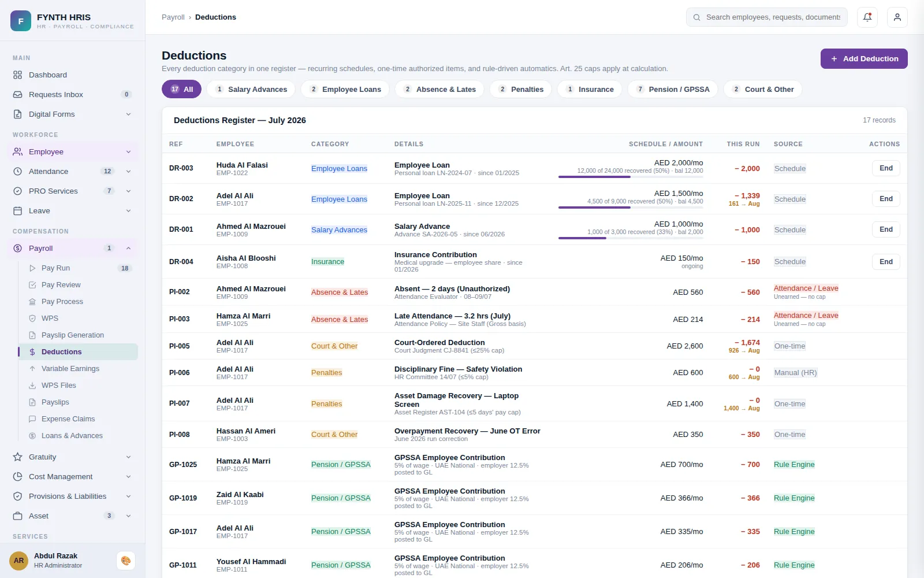The image size is (924, 578).
Task: Open the Payroll breadcrumb link
Action: [x=173, y=17]
